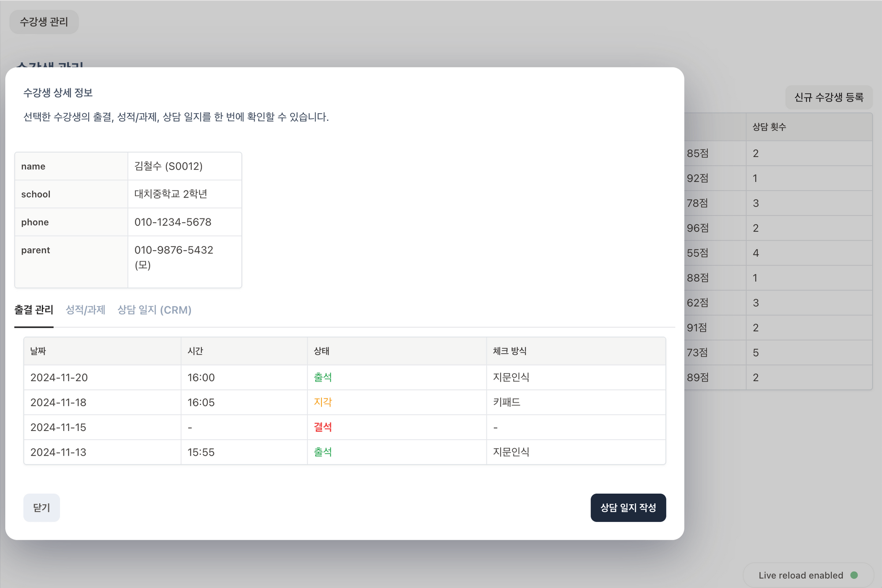Click the 체크 방식 column header
Image resolution: width=882 pixels, height=588 pixels.
509,351
